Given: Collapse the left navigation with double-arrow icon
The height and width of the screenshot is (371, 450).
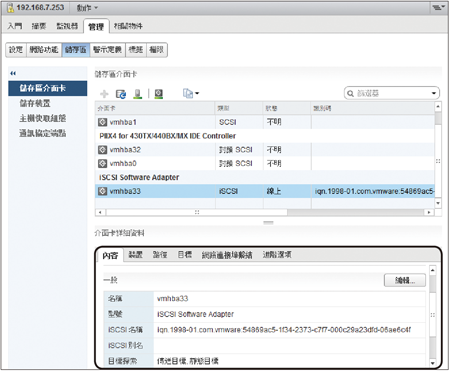Looking at the screenshot, I should pos(13,73).
